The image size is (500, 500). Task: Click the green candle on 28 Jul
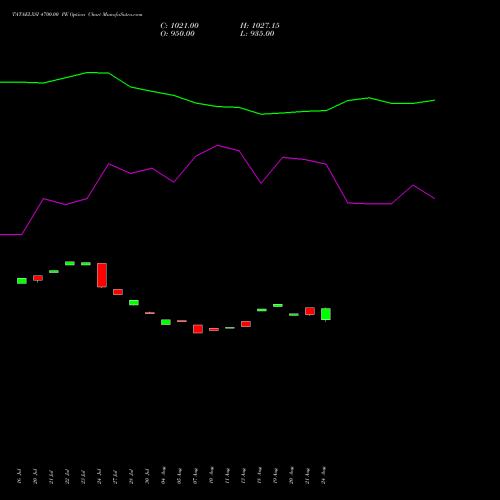pos(134,303)
